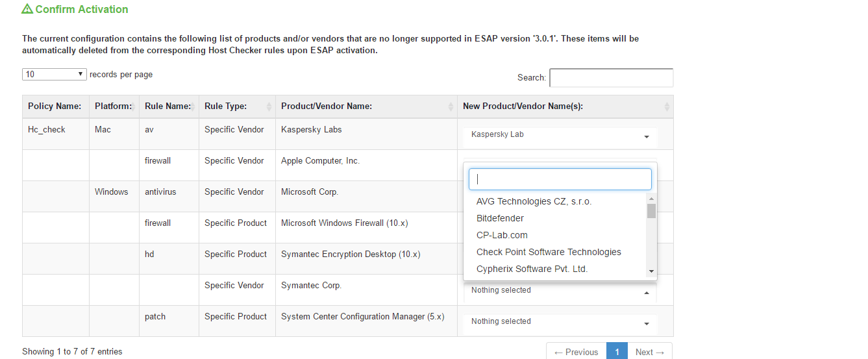Expand the Kaspersky Lab vendor dropdown

pyautogui.click(x=560, y=135)
